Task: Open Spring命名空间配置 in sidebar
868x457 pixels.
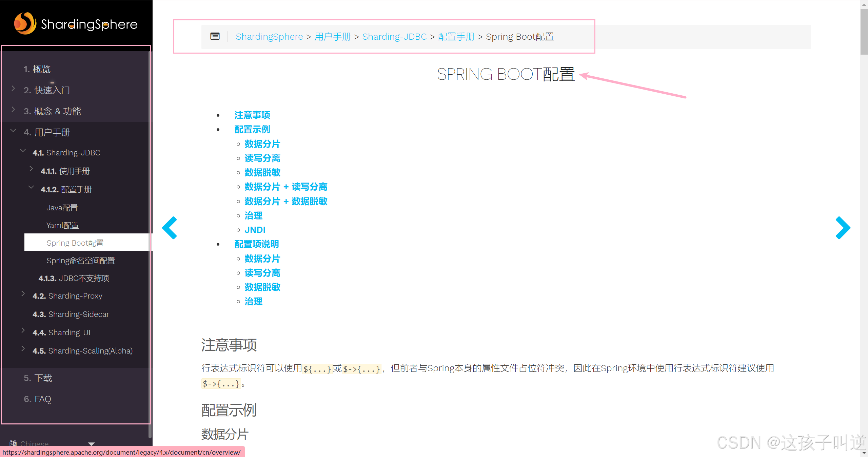Action: point(81,261)
